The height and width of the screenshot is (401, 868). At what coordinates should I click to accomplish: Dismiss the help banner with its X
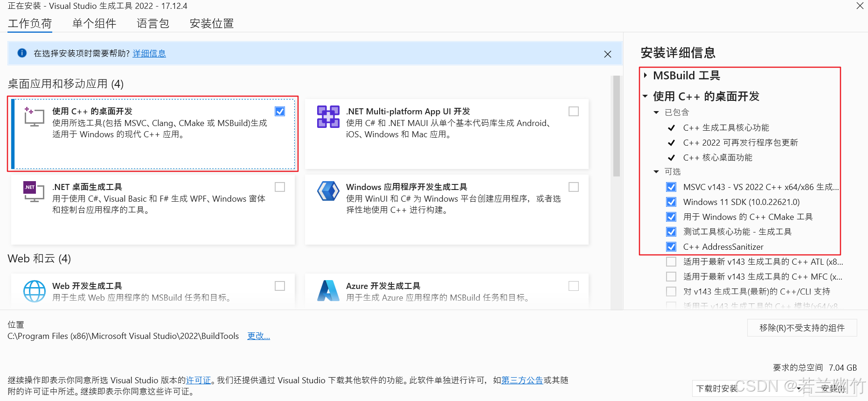tap(608, 54)
